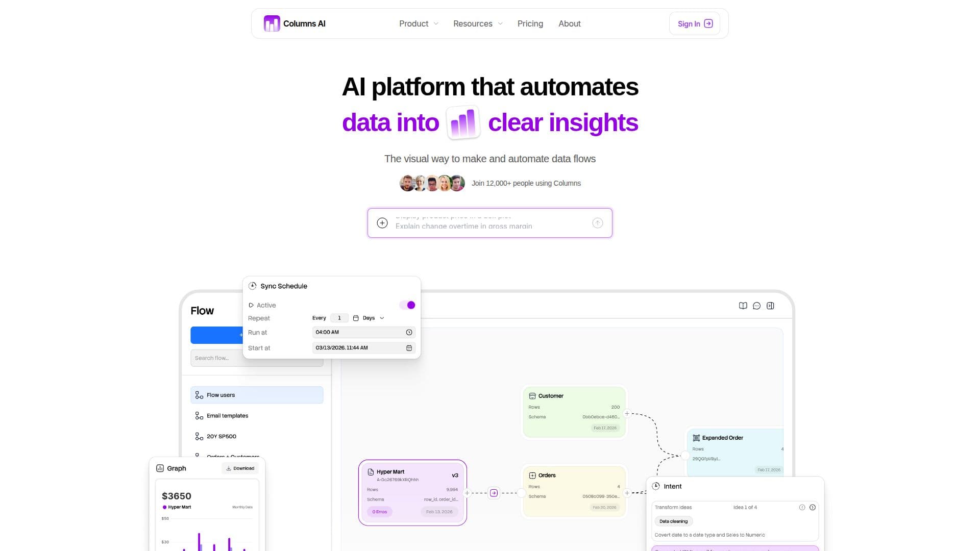Toggle the side panel icon in canvas toolbar

click(x=770, y=306)
